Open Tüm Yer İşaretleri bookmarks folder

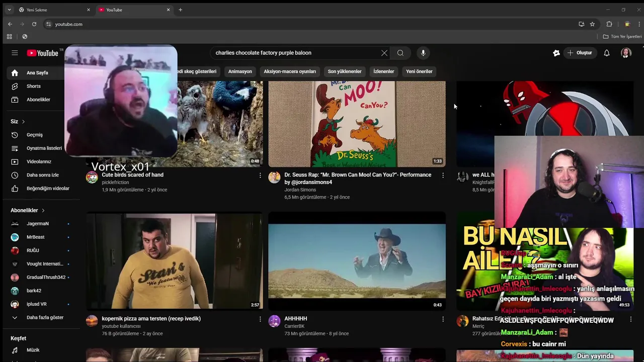coord(622,37)
